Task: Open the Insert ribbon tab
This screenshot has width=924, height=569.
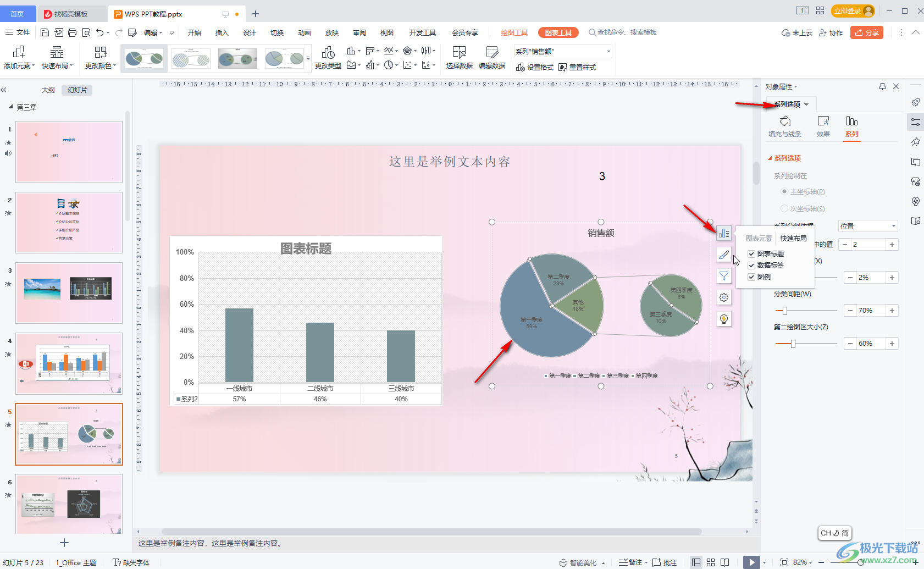Action: (222, 32)
